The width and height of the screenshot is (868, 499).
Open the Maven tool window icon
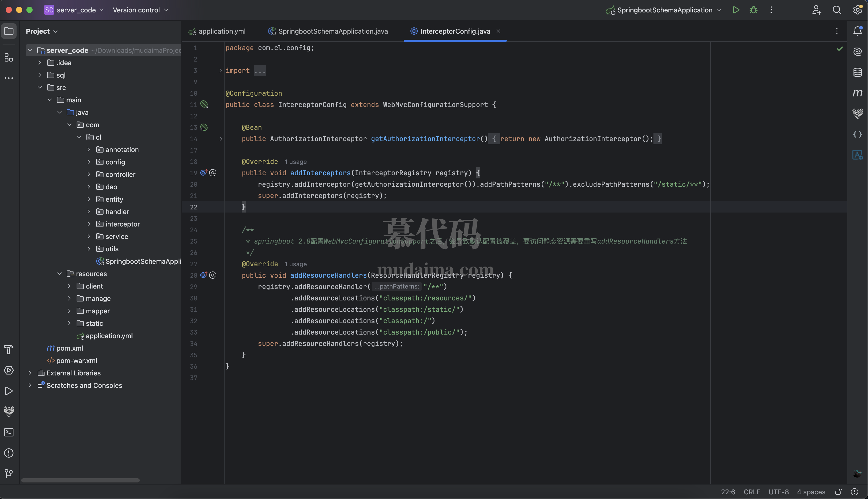point(857,93)
